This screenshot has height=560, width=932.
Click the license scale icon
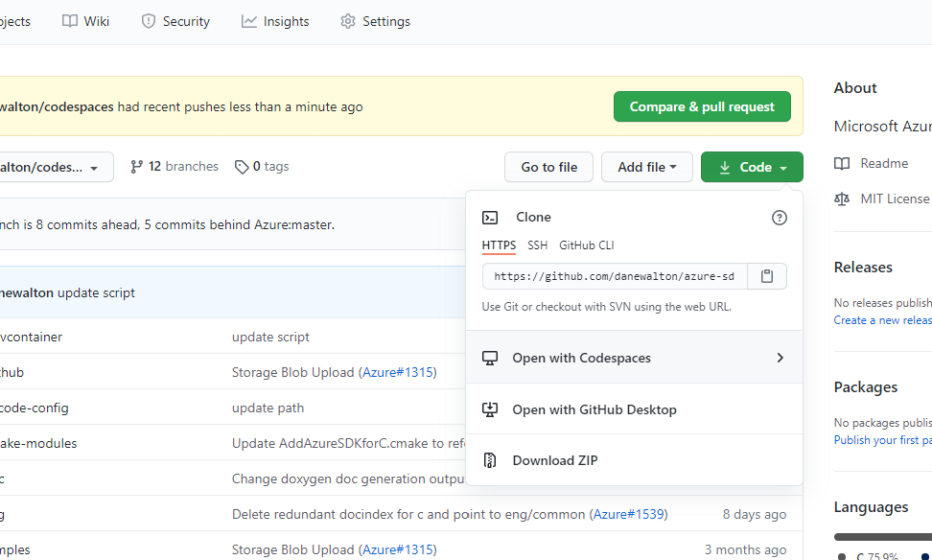tap(842, 199)
